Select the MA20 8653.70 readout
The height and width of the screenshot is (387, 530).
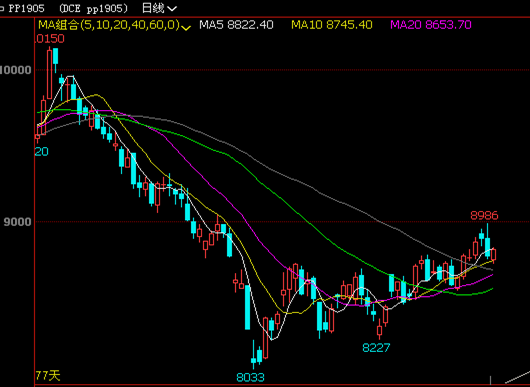click(x=431, y=25)
